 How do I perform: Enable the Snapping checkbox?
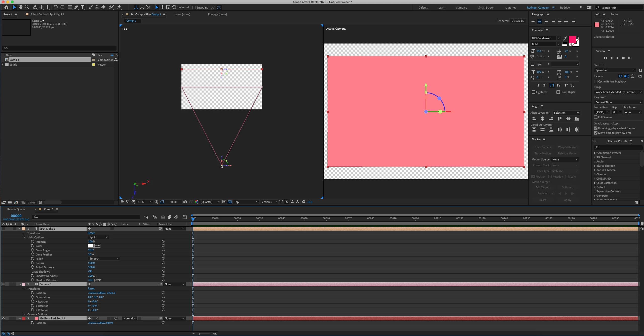click(x=194, y=8)
